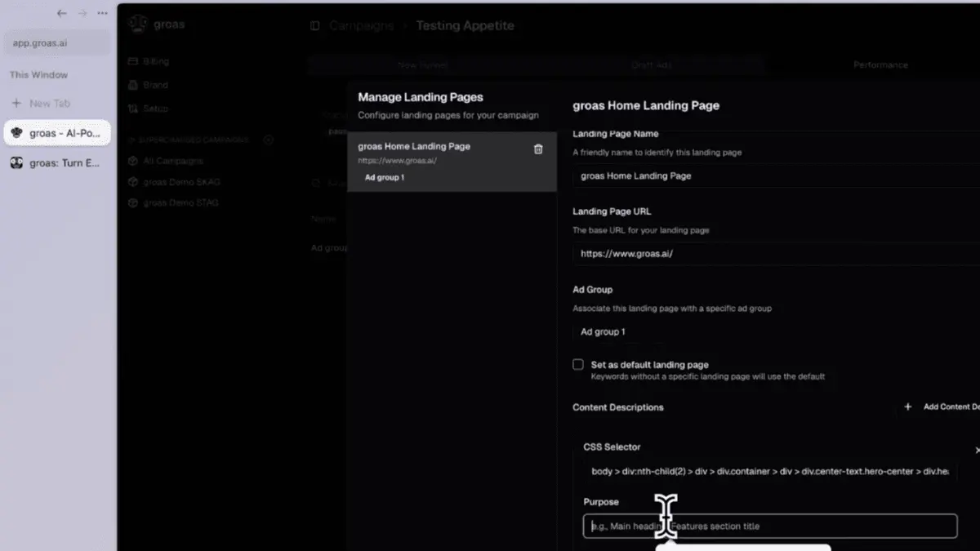This screenshot has width=980, height=551.
Task: Click Add Content Description button
Action: pyautogui.click(x=941, y=407)
